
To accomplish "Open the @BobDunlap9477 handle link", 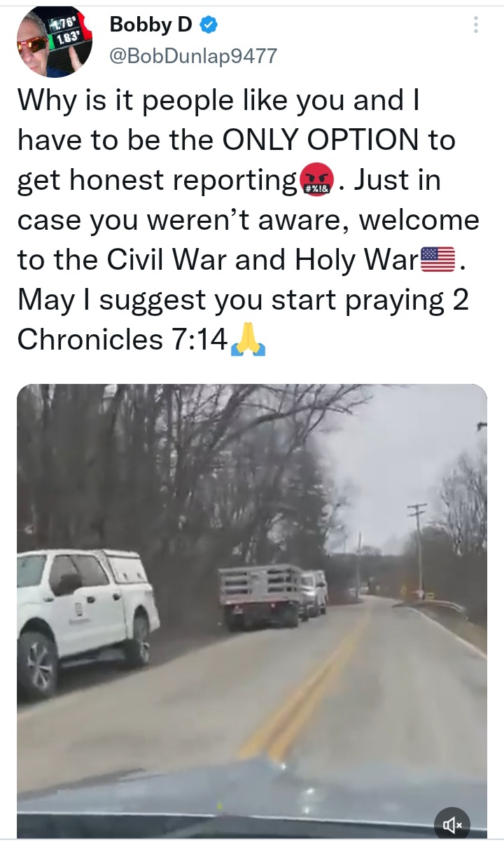I will point(193,56).
